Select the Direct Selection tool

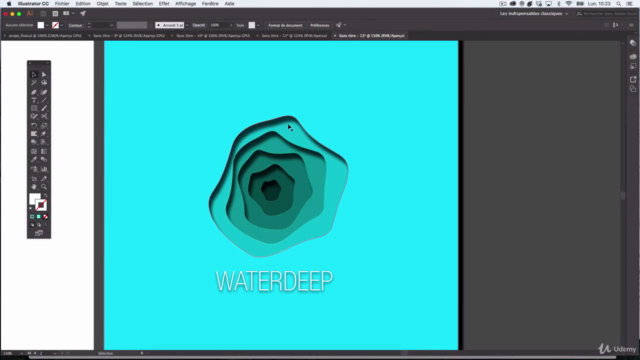click(x=44, y=75)
